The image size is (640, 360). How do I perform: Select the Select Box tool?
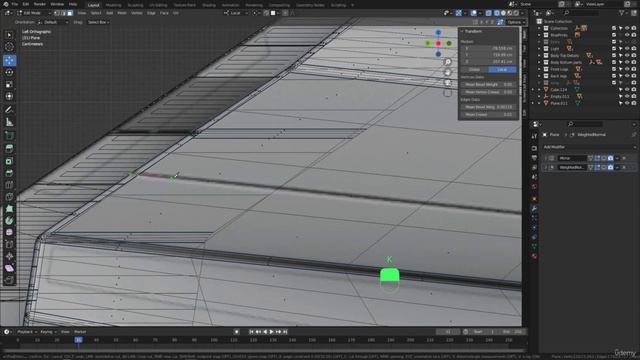tap(9, 35)
